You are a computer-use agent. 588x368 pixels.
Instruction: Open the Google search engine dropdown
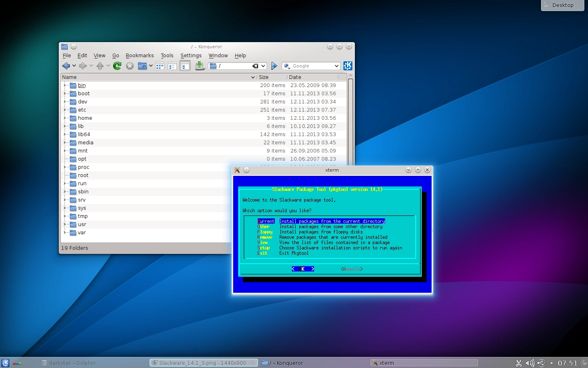[x=336, y=65]
